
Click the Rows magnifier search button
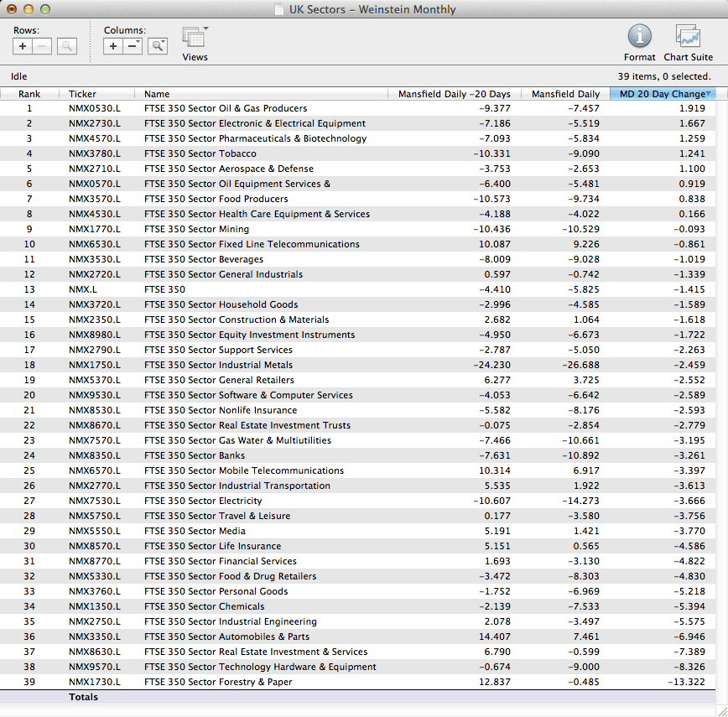pyautogui.click(x=67, y=46)
